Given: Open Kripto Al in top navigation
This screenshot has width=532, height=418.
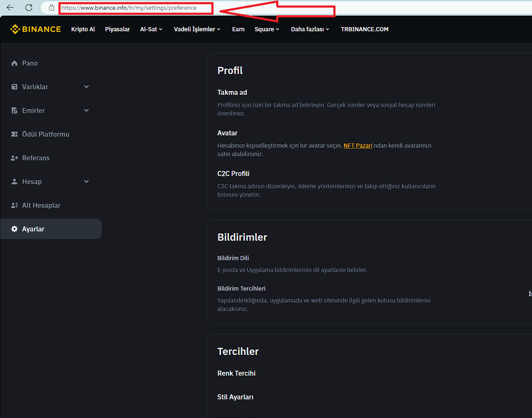Looking at the screenshot, I should 83,29.
